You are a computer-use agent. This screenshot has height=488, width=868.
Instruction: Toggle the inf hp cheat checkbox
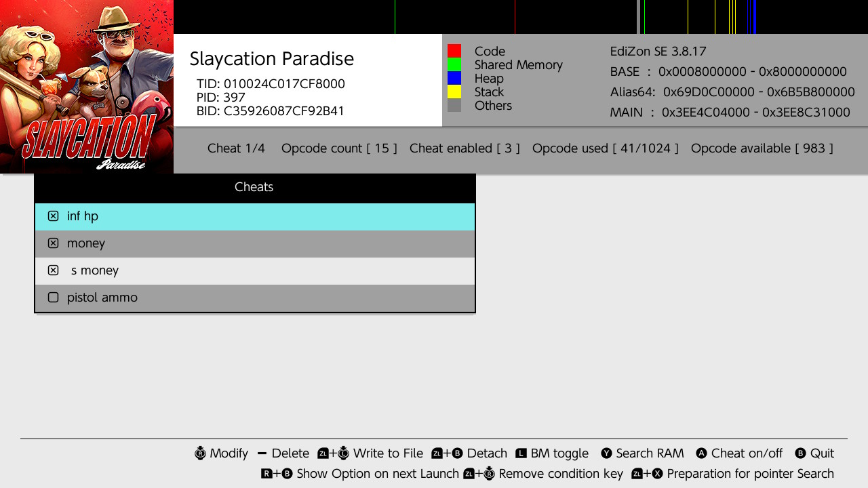(53, 216)
